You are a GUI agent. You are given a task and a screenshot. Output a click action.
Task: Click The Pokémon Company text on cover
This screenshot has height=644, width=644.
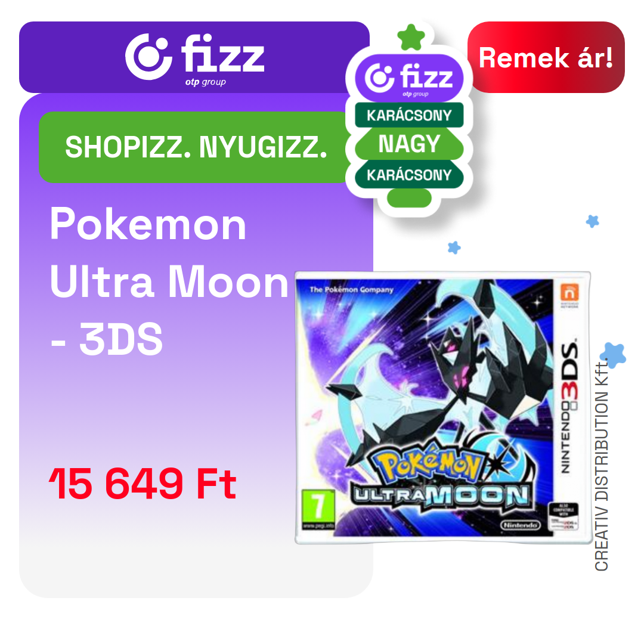[352, 290]
